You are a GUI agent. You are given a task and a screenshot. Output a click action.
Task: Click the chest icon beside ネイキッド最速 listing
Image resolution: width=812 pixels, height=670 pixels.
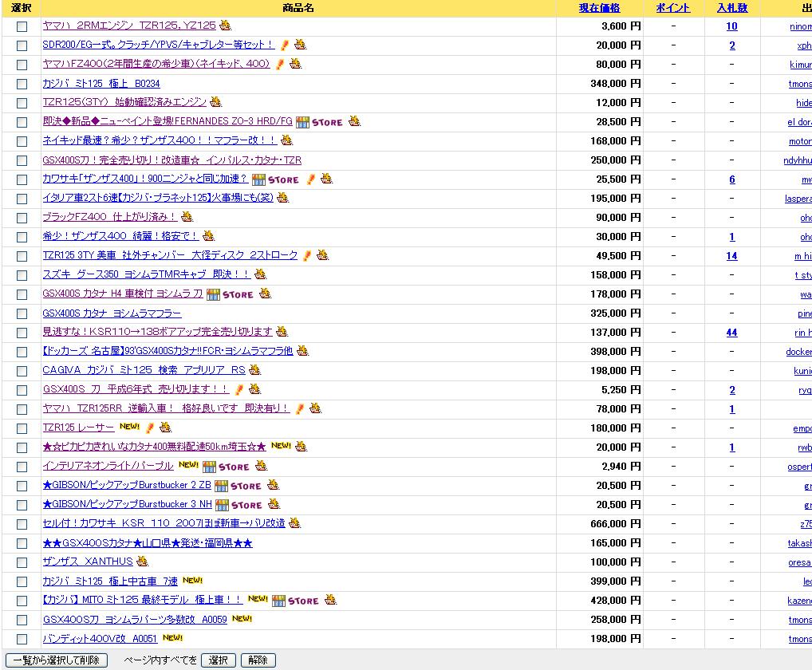pyautogui.click(x=287, y=140)
